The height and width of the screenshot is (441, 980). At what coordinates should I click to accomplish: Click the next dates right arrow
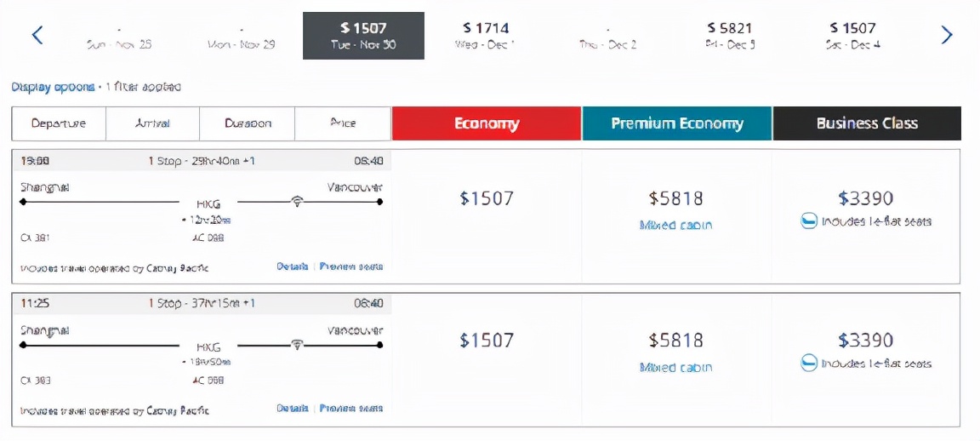coord(946,35)
